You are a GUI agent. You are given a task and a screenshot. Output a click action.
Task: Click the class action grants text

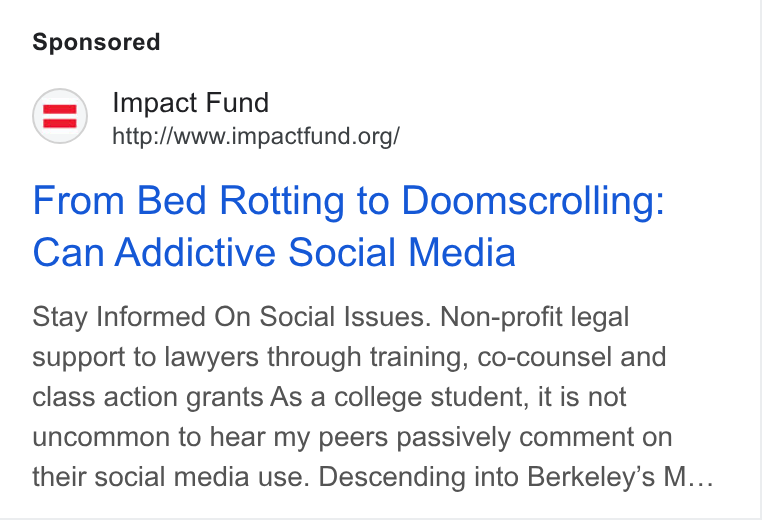[148, 398]
